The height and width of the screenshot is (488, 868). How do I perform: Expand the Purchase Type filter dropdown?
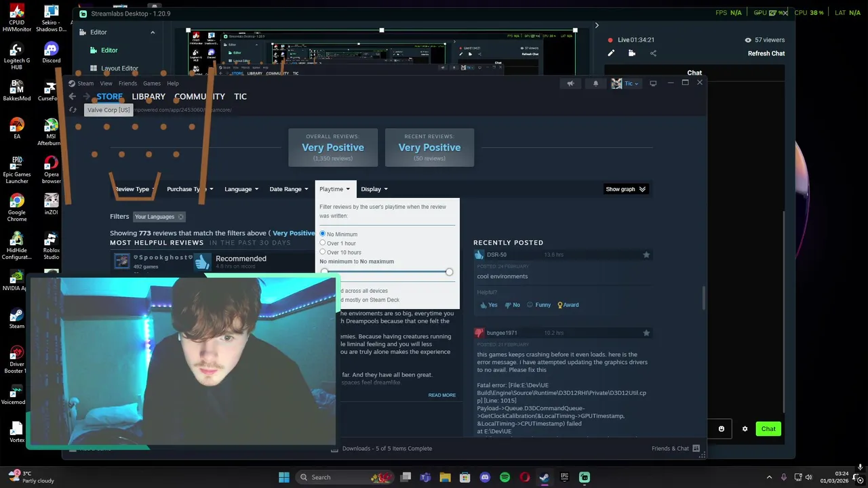[x=190, y=189]
